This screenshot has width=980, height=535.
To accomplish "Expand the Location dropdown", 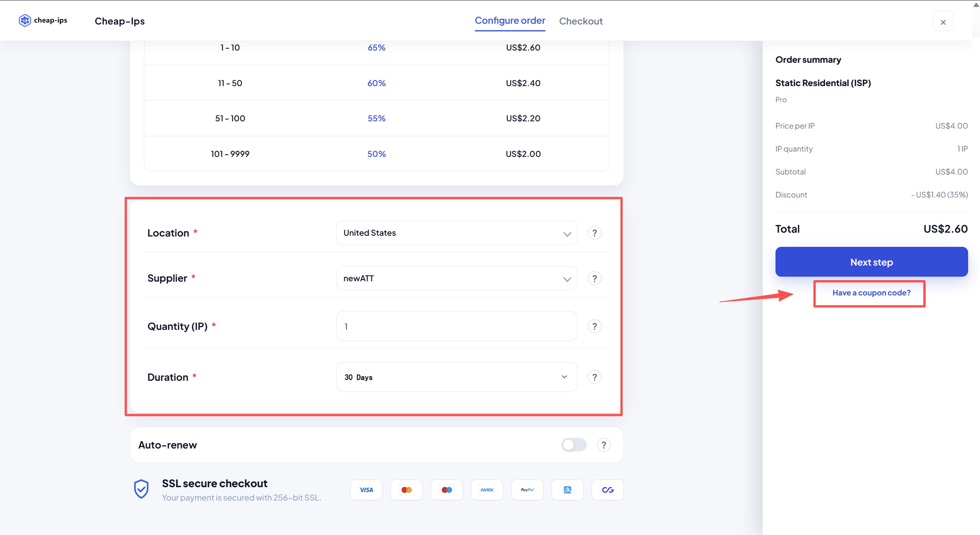I will [456, 233].
